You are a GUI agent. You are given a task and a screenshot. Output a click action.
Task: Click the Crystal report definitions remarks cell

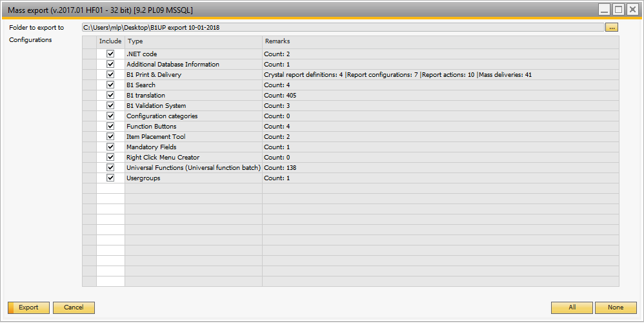click(x=441, y=74)
